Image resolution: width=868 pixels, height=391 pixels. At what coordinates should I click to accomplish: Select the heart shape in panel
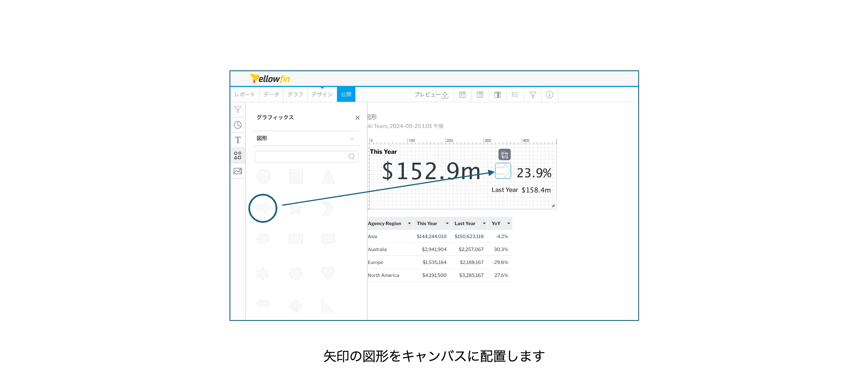click(328, 272)
